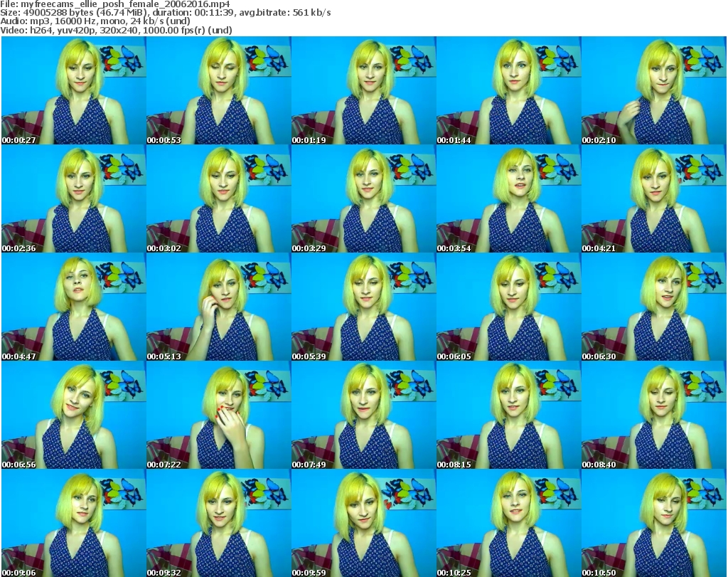The height and width of the screenshot is (577, 728).
Task: Open the 00:09:06 frame
Action: 73,523
